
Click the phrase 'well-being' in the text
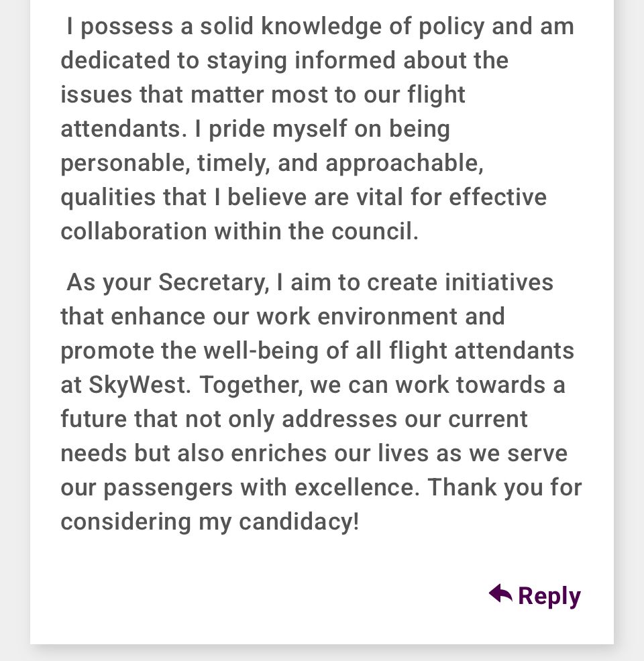[261, 351]
